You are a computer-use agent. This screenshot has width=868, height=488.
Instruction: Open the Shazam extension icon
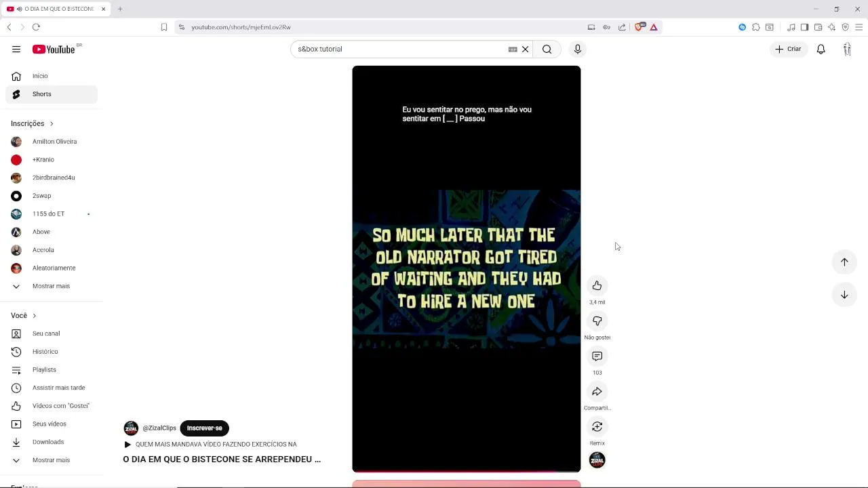[x=742, y=27]
